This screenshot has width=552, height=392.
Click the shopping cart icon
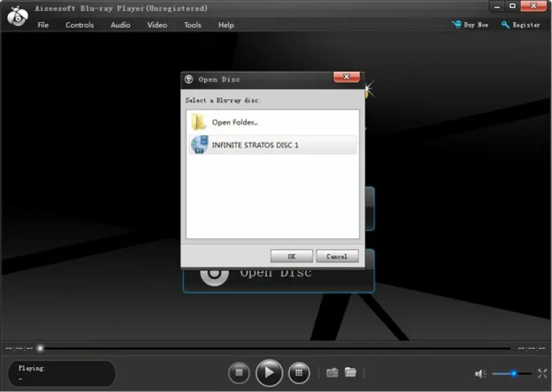pyautogui.click(x=457, y=24)
